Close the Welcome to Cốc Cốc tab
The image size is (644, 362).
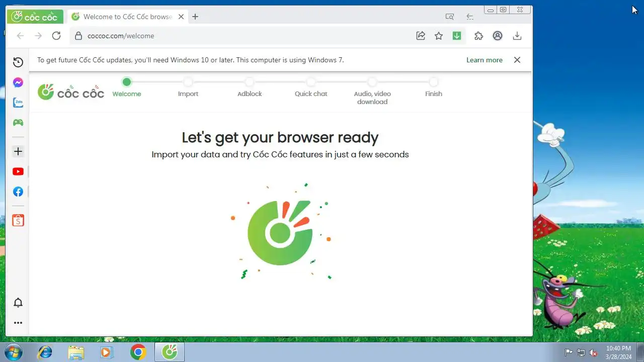point(181,17)
